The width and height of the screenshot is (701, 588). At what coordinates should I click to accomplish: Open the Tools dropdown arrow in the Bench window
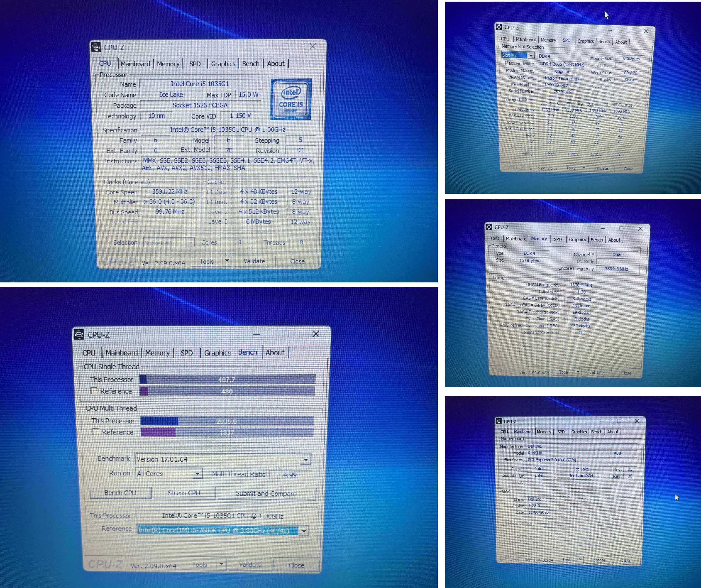point(221,564)
